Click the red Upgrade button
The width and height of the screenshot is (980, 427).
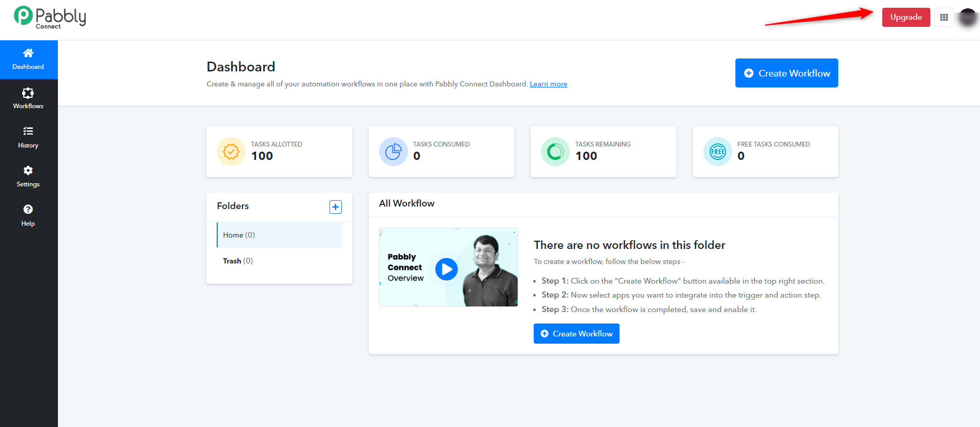pyautogui.click(x=906, y=17)
